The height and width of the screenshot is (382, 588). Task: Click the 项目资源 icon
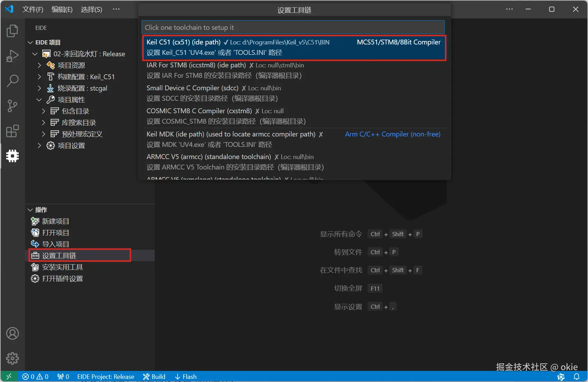[51, 65]
